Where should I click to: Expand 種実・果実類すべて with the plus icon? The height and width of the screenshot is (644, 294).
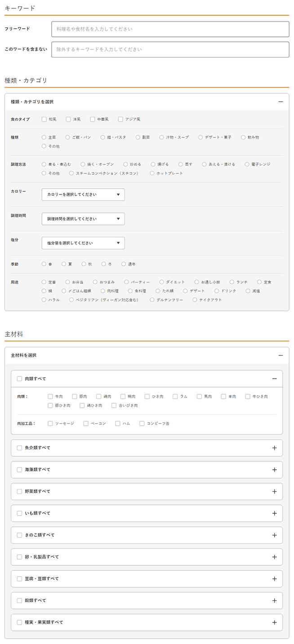(274, 622)
